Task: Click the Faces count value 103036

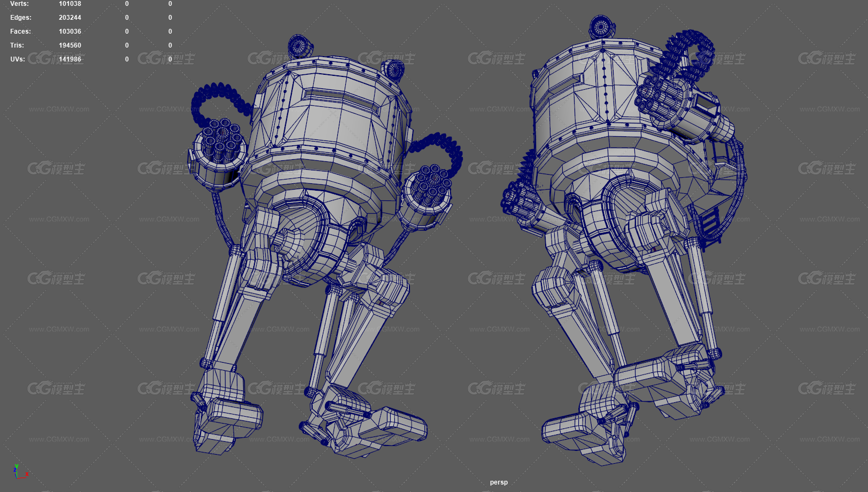Action: click(70, 32)
